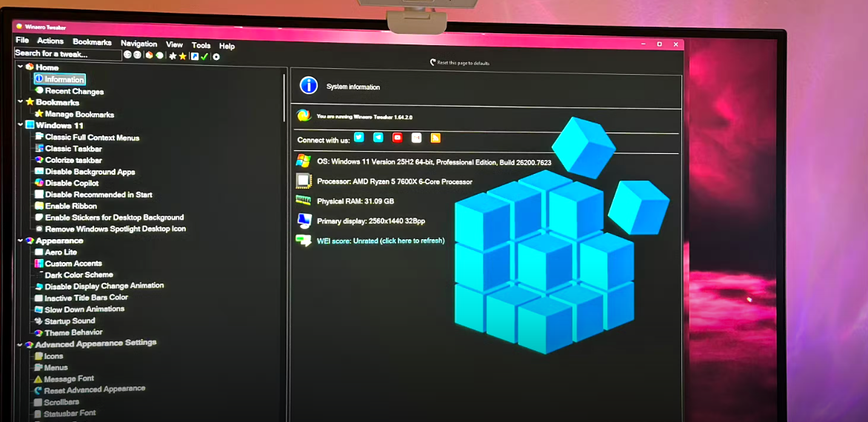Open the Startup Sound tweak
This screenshot has height=422, width=868.
[x=70, y=321]
